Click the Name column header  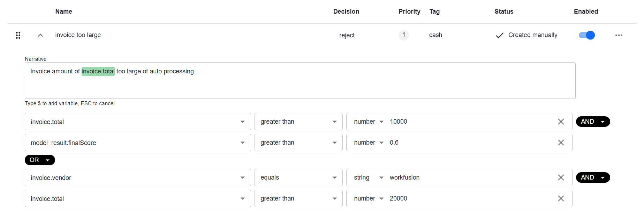(64, 12)
